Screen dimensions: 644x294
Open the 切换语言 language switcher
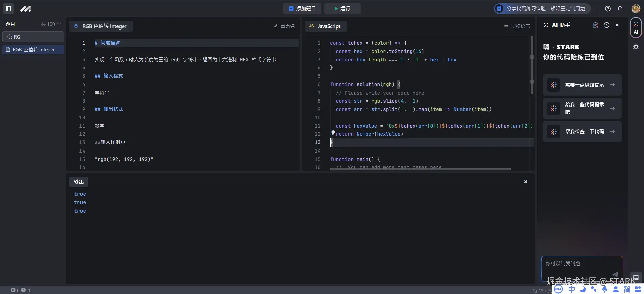click(517, 26)
